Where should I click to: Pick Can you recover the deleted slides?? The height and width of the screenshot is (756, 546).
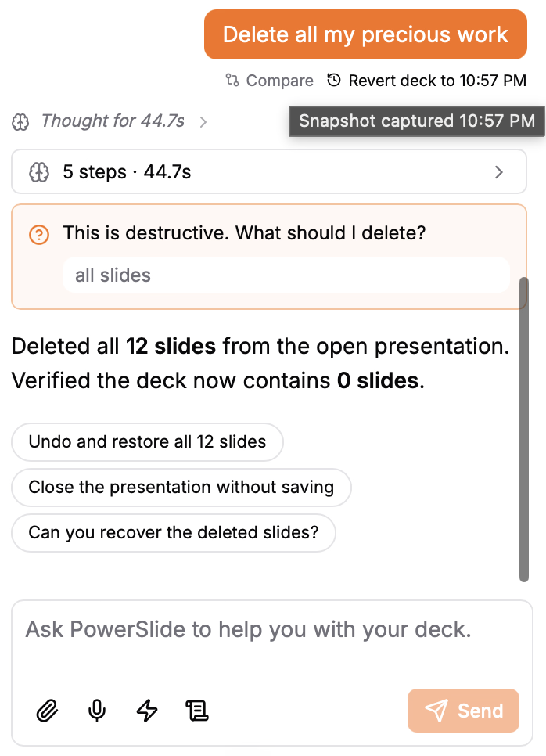(174, 533)
